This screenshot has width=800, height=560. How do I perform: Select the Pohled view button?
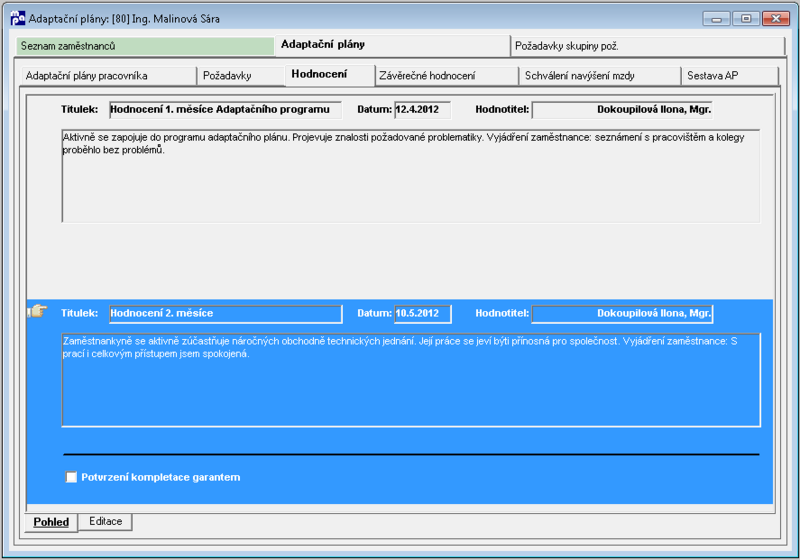[51, 522]
